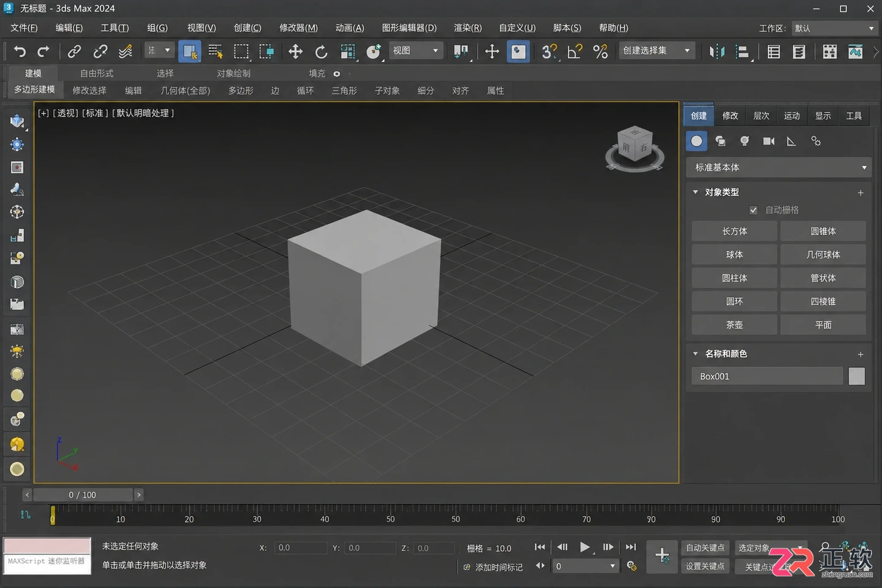Open the Align tool

(742, 51)
